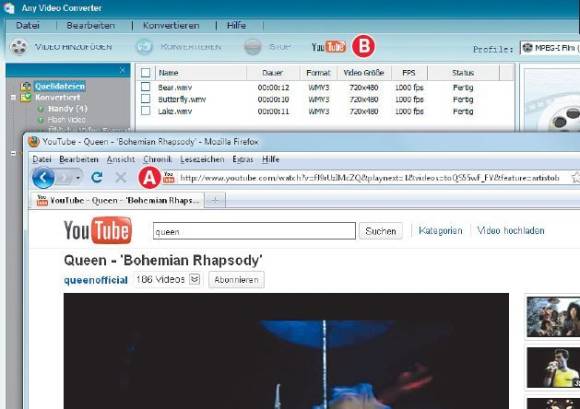Click the YouTube download icon in the Any Video Converter toolbar

coord(328,47)
